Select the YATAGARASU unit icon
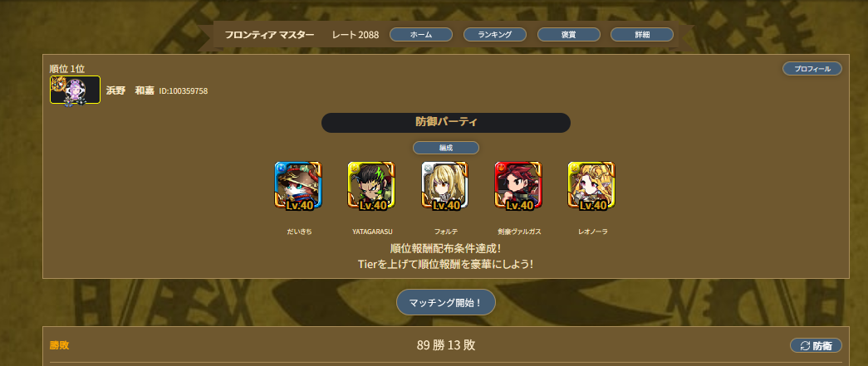 click(372, 186)
